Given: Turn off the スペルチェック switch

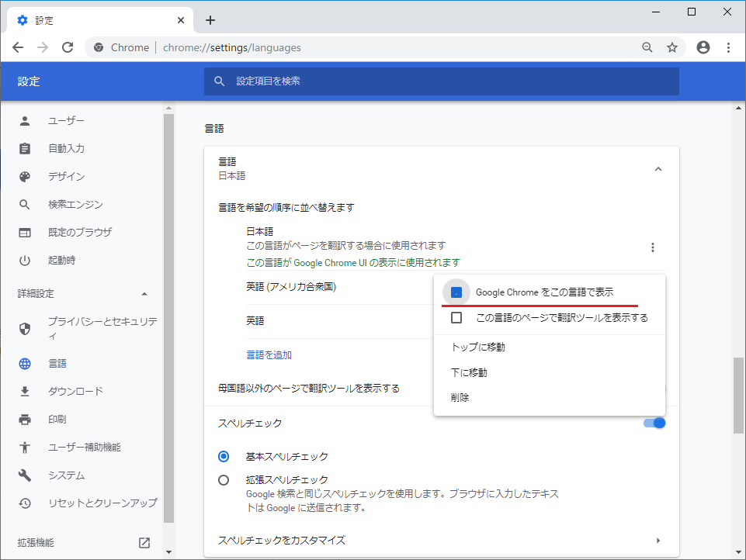Looking at the screenshot, I should point(654,423).
